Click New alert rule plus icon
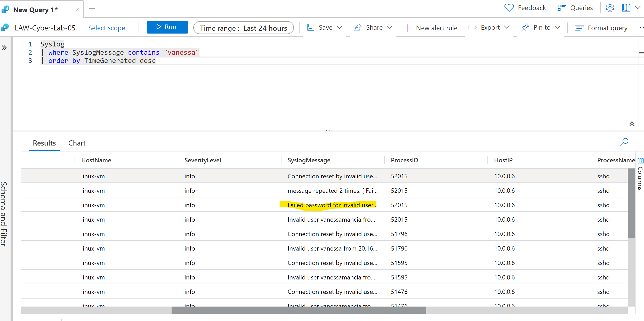This screenshot has width=644, height=321. pos(407,28)
